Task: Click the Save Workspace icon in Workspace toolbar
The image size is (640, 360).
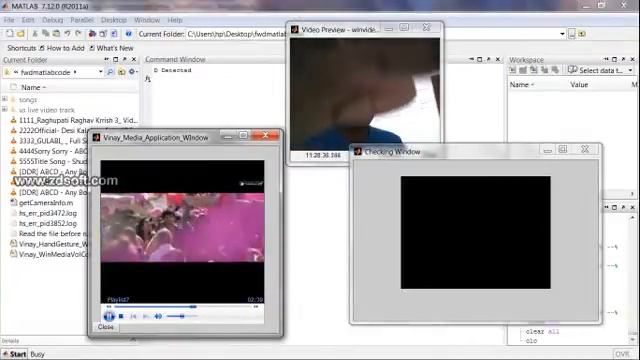Action: pyautogui.click(x=544, y=70)
